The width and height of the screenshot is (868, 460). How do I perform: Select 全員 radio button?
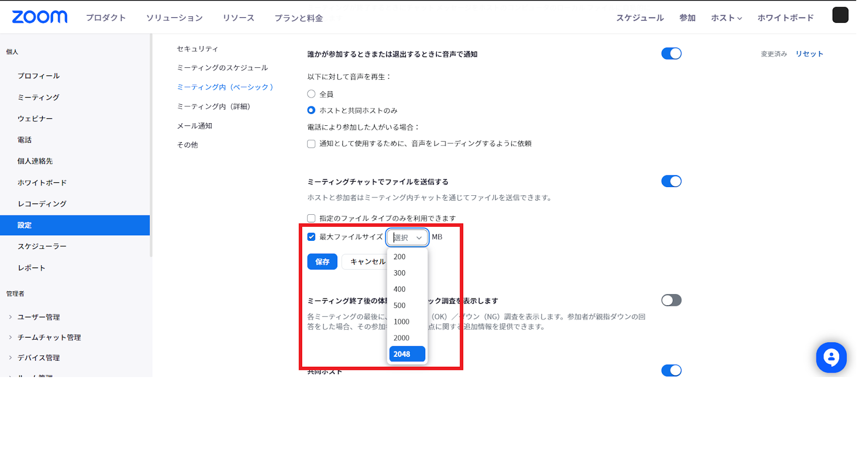311,94
